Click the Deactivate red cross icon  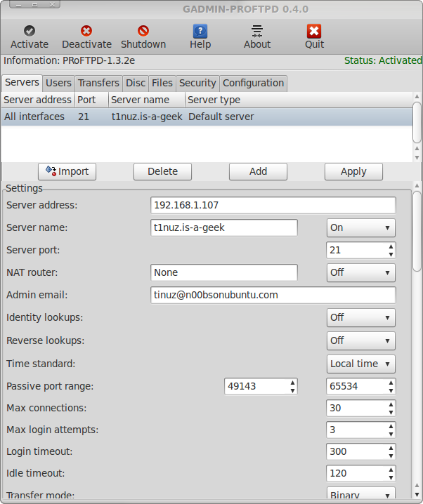tap(86, 31)
